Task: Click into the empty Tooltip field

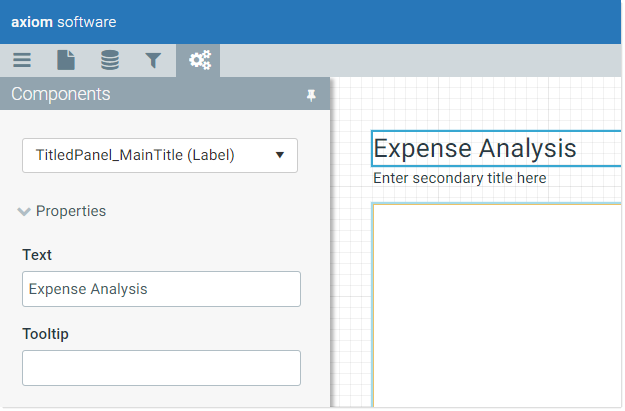Action: pos(161,368)
